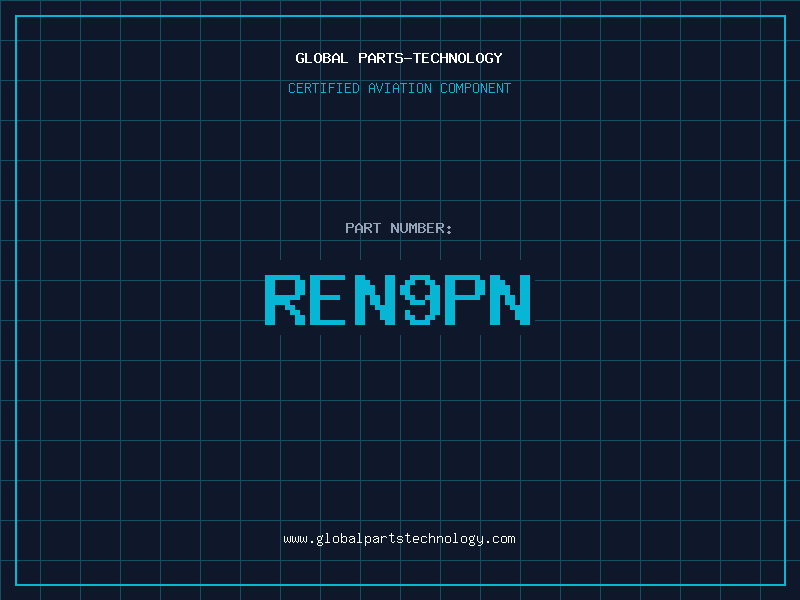This screenshot has height=600, width=800.
Task: Select the CERTIFIED AVIATION COMPONENT subtitle
Action: pos(399,88)
